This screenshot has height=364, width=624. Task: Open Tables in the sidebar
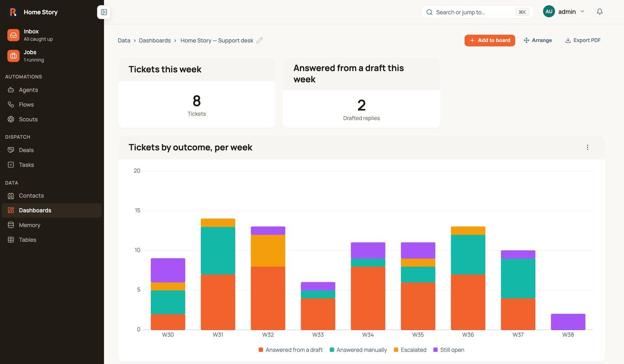coord(52,240)
